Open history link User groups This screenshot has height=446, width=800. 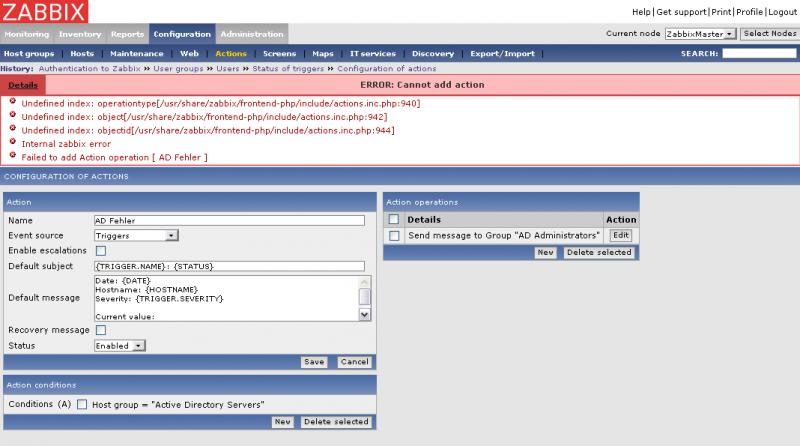point(178,68)
